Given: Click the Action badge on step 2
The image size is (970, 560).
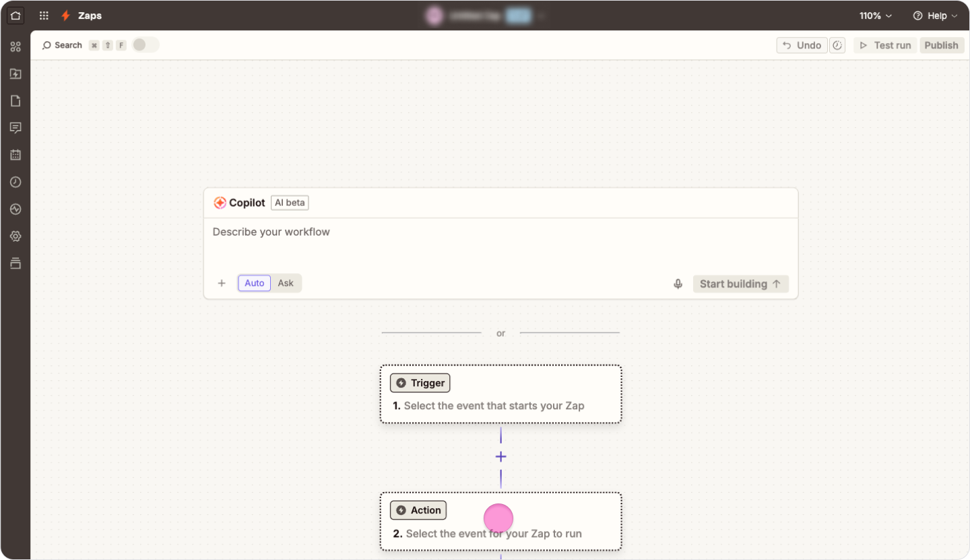Looking at the screenshot, I should point(418,510).
